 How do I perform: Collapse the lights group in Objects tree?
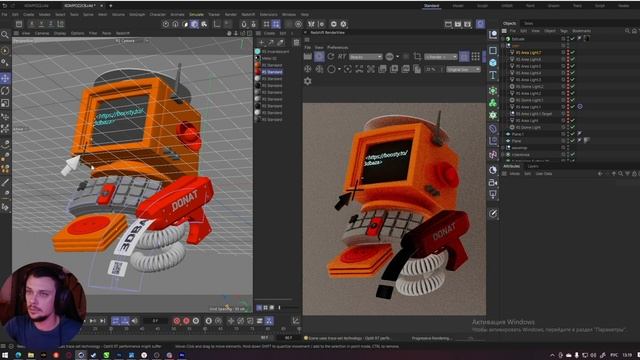click(x=504, y=46)
